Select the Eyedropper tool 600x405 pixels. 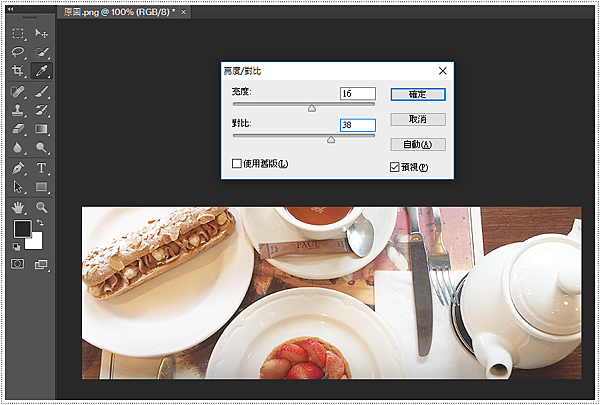click(41, 70)
